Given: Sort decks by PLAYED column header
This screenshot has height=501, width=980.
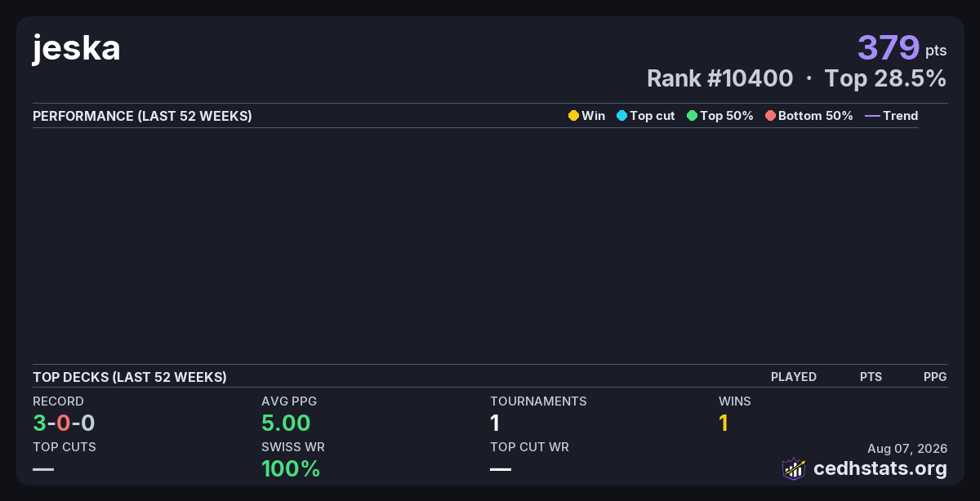Looking at the screenshot, I should pyautogui.click(x=794, y=377).
